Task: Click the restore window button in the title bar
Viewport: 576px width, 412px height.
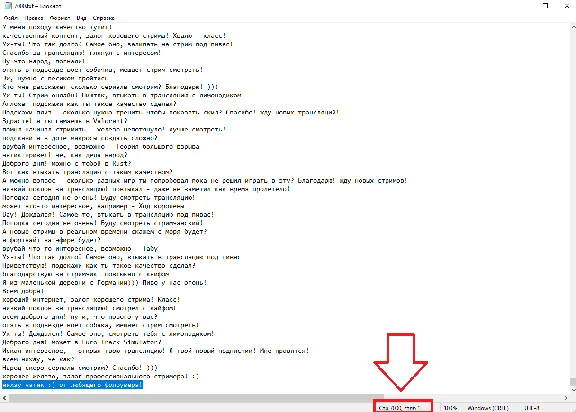Action: [546, 6]
